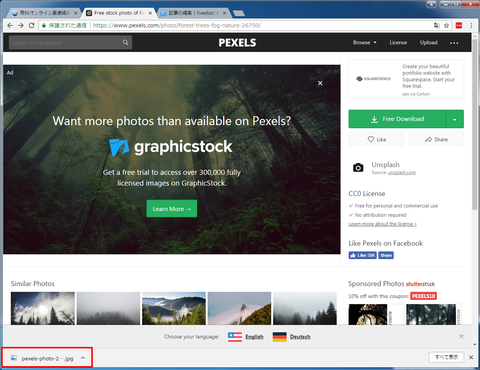Open the Chrome three-dot menu

(x=471, y=25)
